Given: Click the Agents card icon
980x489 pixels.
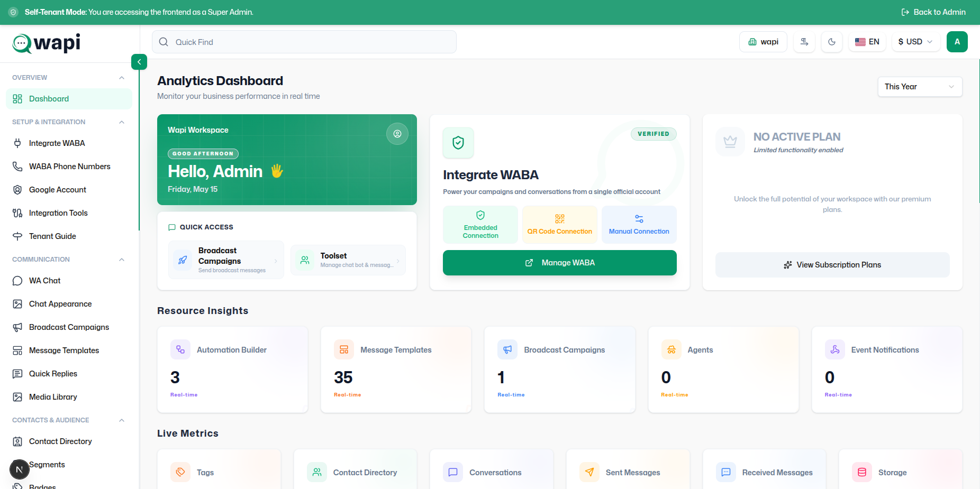Looking at the screenshot, I should (672, 349).
